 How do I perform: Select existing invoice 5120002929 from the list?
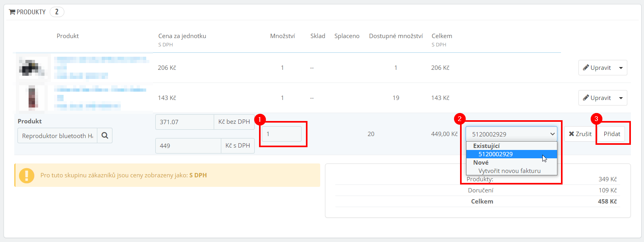click(512, 154)
